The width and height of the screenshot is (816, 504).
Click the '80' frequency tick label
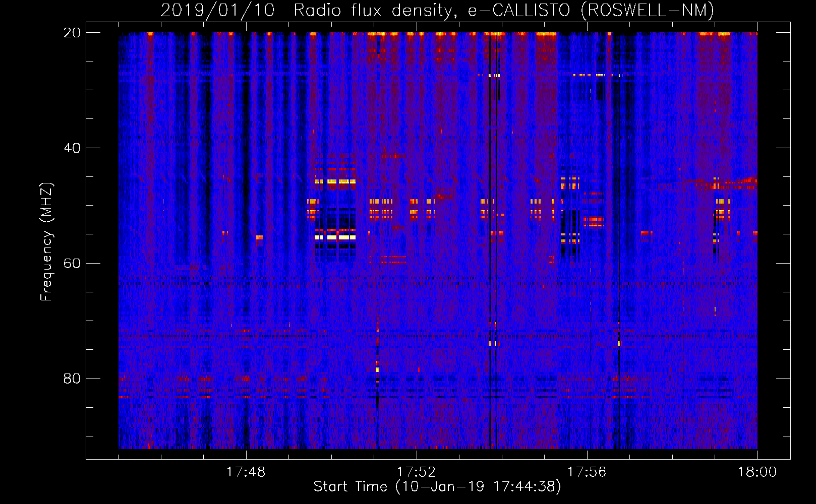coord(72,379)
